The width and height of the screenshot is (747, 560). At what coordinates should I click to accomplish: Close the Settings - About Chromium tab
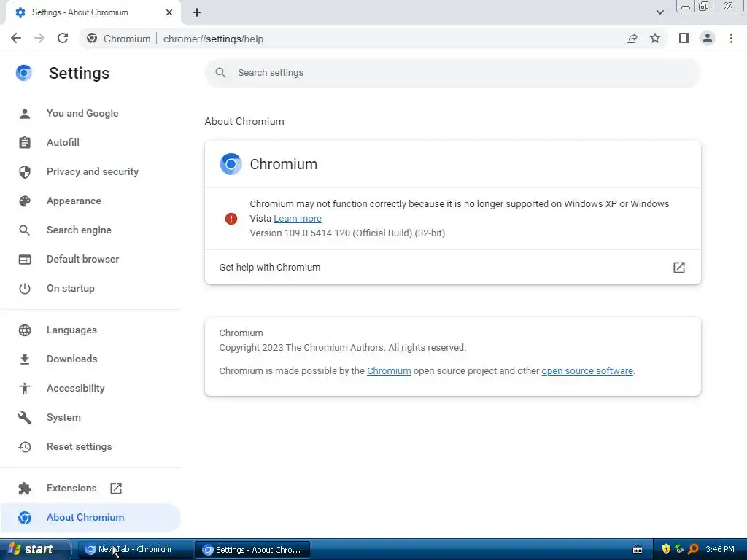coord(169,13)
